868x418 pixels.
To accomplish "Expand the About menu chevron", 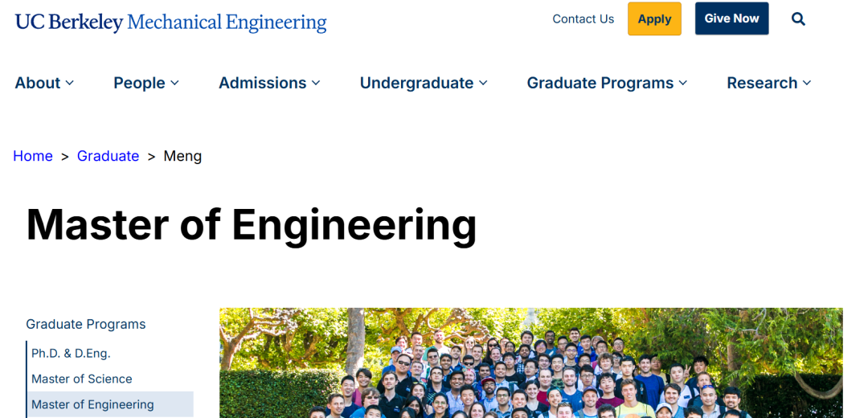I will coord(70,83).
